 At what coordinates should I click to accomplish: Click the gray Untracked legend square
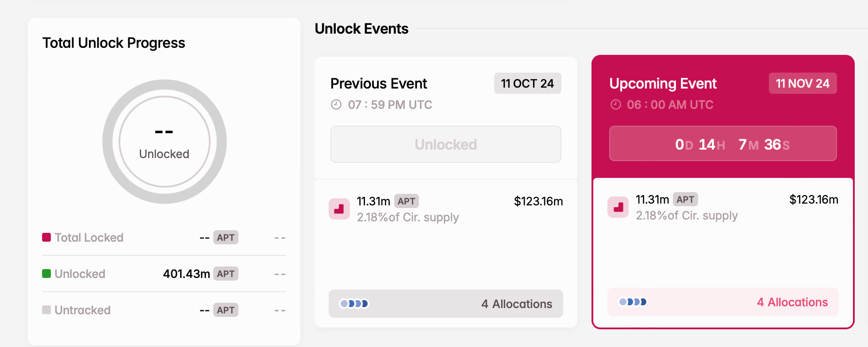pyautogui.click(x=46, y=310)
